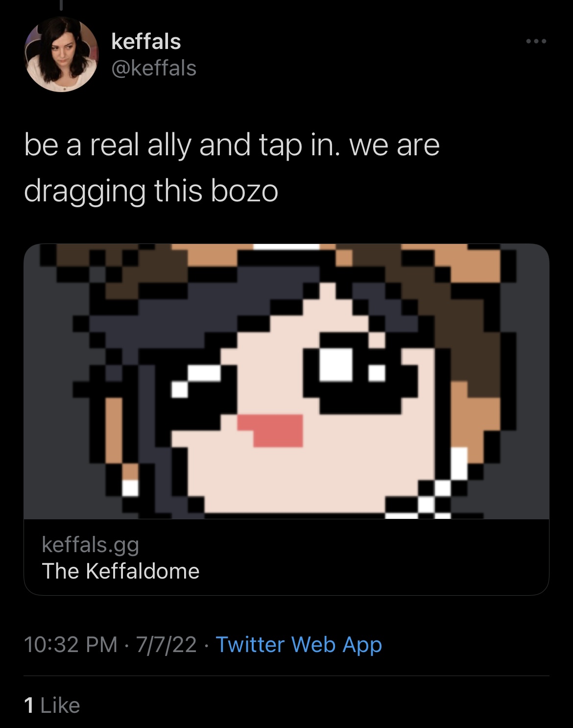Open The Keffaldome card title
The width and height of the screenshot is (573, 728).
click(120, 571)
